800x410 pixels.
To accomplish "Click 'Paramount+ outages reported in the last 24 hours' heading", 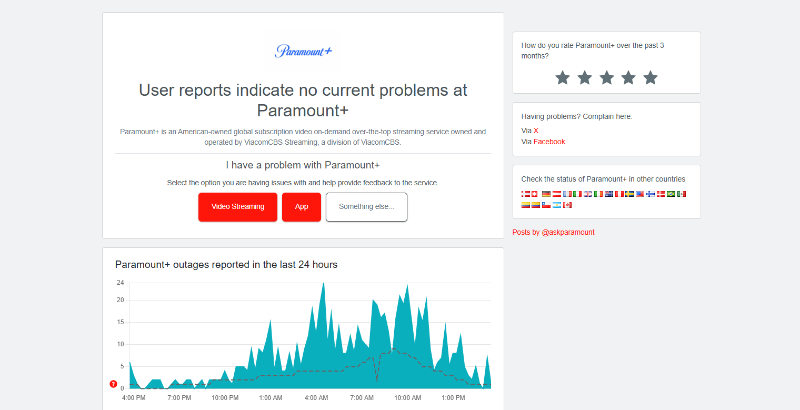I will tap(227, 265).
